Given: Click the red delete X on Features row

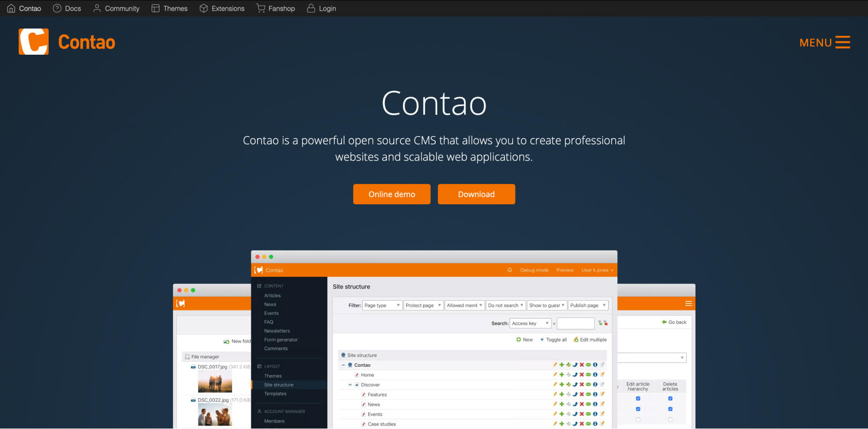Looking at the screenshot, I should [581, 395].
